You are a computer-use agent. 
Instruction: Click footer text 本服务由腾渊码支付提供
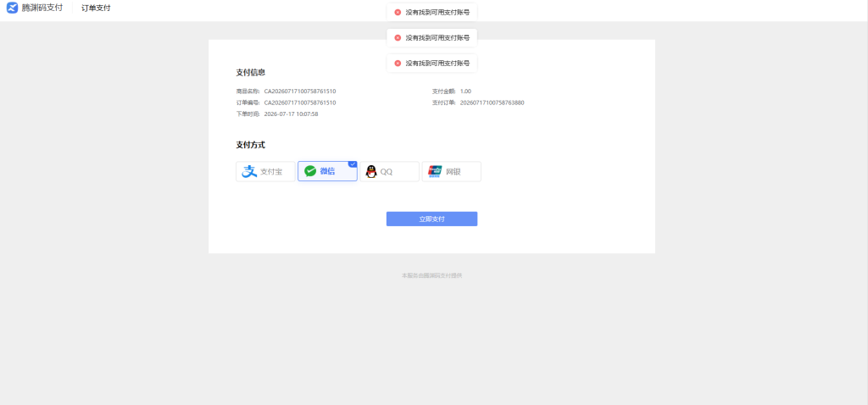tap(431, 275)
